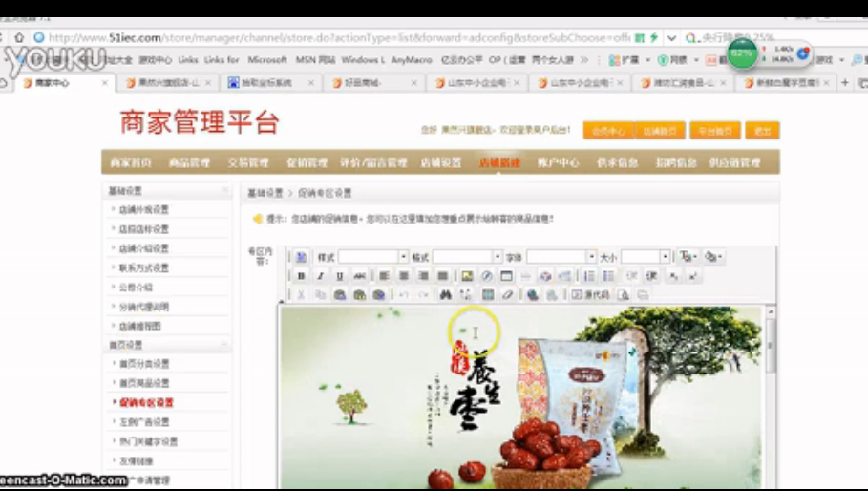This screenshot has height=491, width=868.
Task: Toggle bold formatting in the editor
Action: tap(301, 276)
